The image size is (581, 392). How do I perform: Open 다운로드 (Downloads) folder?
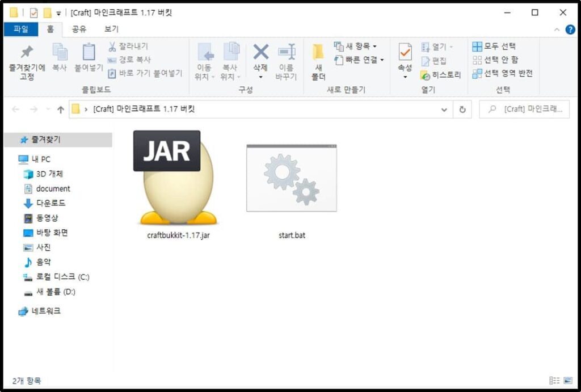[x=44, y=203]
